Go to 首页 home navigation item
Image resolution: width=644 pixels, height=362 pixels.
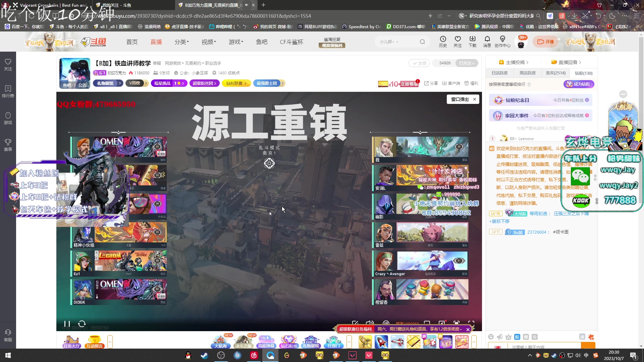pos(132,42)
